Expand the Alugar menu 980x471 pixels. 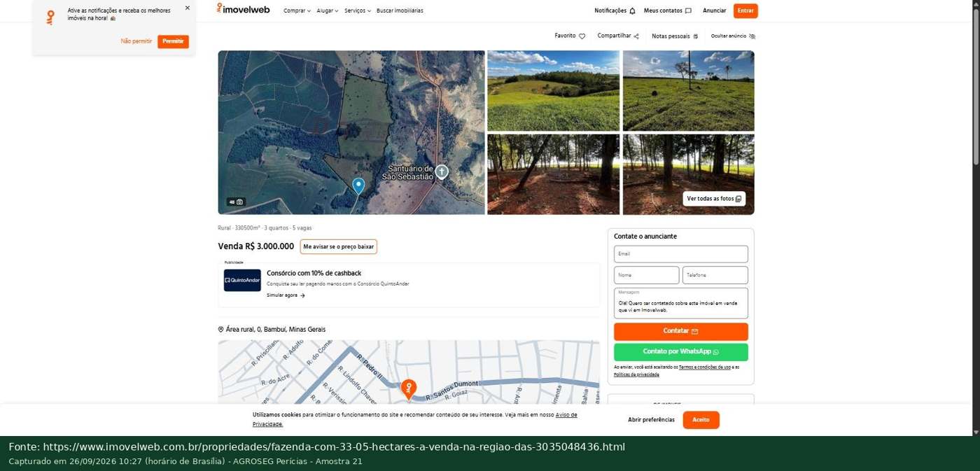click(328, 10)
